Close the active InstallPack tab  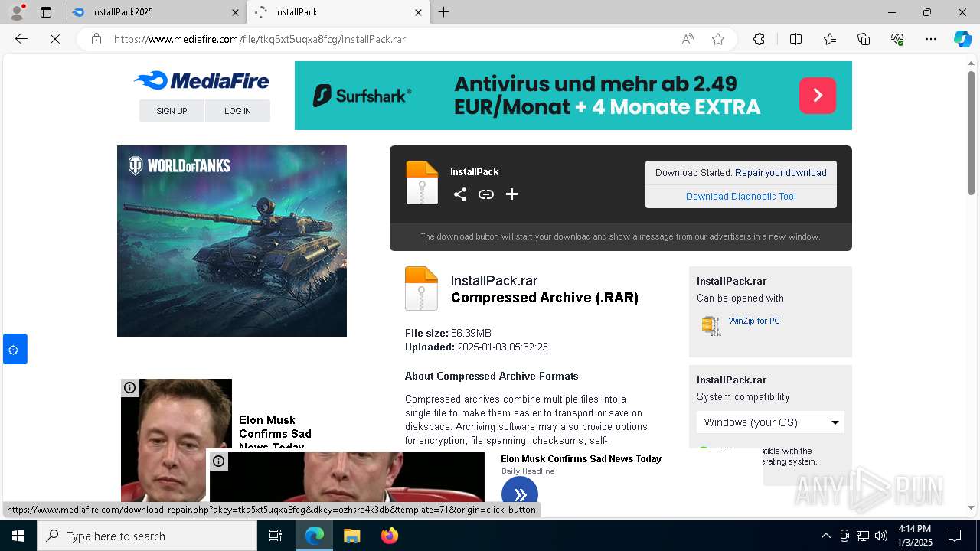click(418, 12)
